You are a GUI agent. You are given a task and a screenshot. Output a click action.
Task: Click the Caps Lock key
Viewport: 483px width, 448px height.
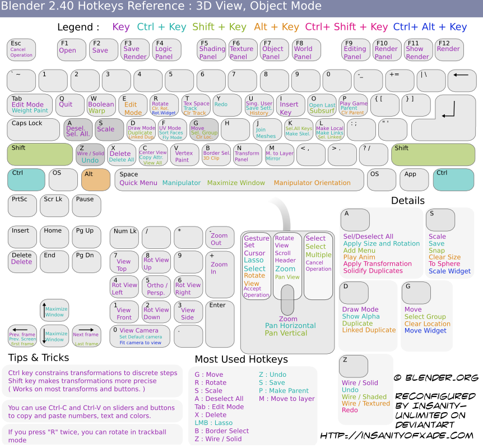(x=33, y=130)
